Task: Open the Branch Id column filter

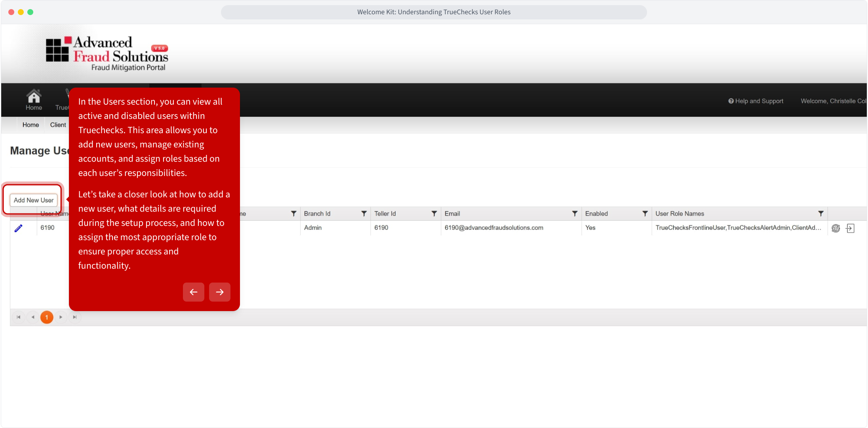Action: (x=364, y=214)
